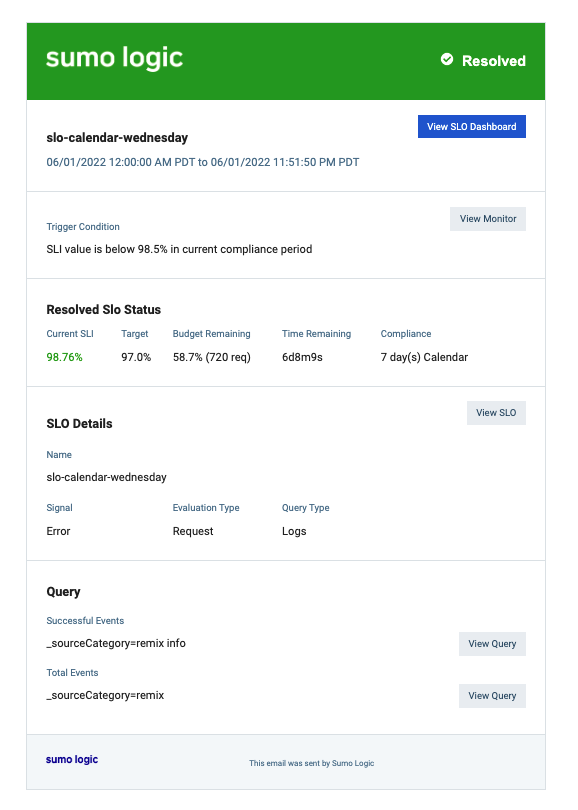Click the Trigger Condition label
Viewport: 578px width, 810px height.
pos(82,226)
